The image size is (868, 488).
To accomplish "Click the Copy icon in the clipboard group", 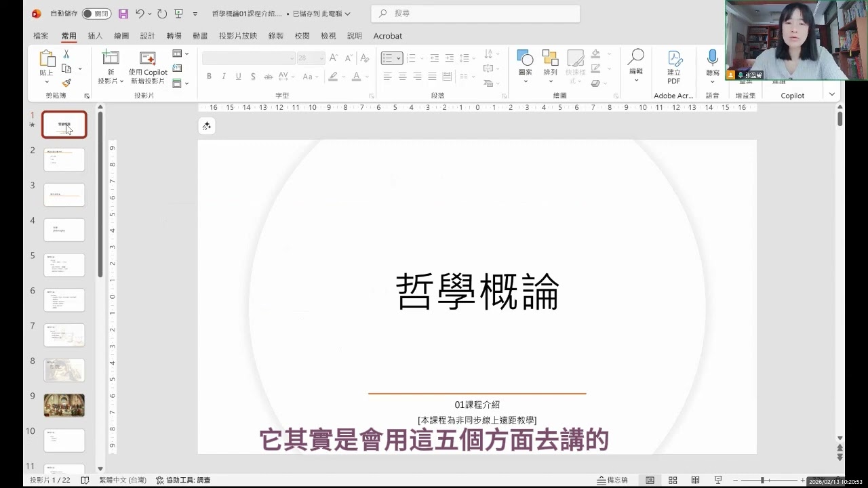I will click(x=66, y=68).
